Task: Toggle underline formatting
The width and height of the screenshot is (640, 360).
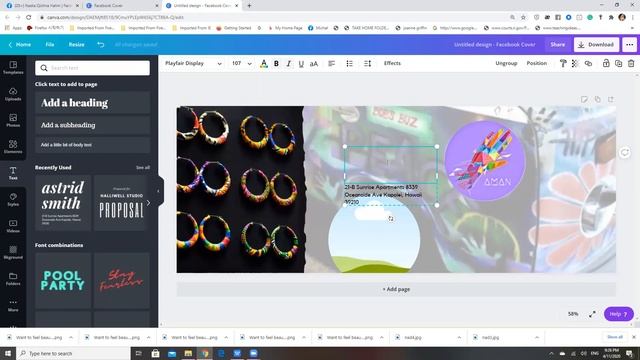Action: coord(301,64)
